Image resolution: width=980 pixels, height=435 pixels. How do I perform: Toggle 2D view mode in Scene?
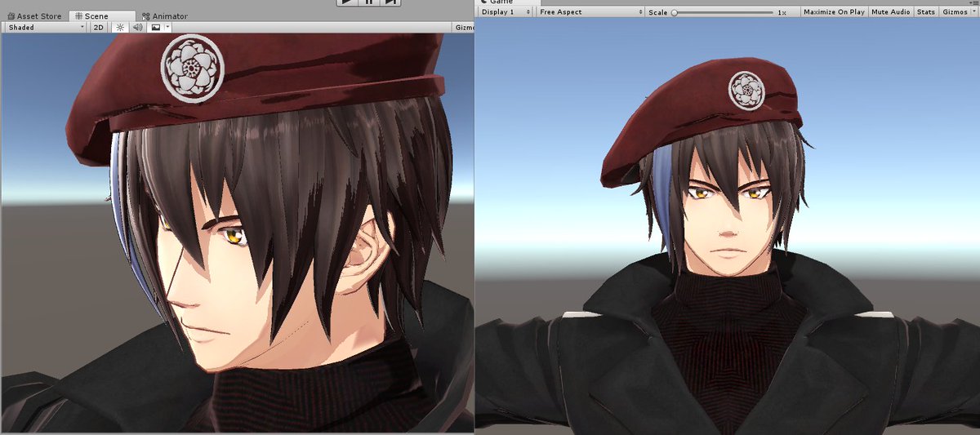(99, 27)
